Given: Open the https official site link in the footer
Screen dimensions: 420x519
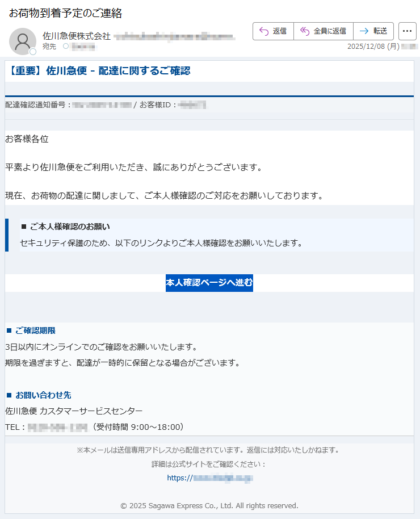Looking at the screenshot, I should coord(209,478).
